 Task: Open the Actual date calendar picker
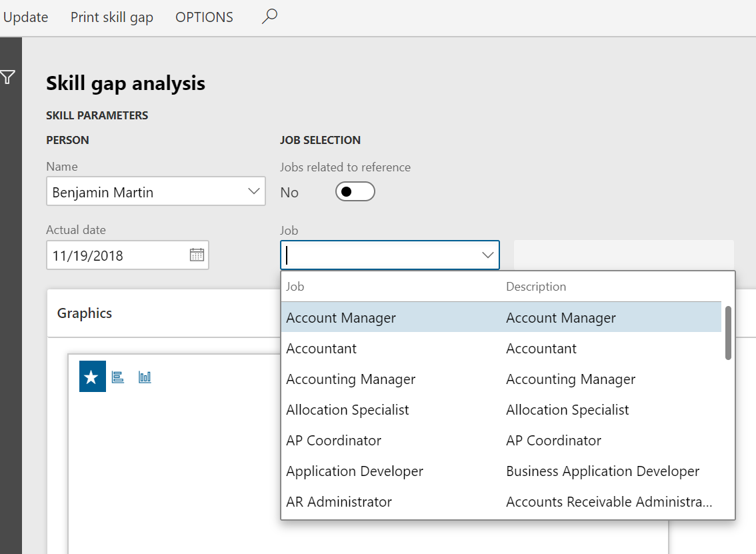[x=197, y=255]
